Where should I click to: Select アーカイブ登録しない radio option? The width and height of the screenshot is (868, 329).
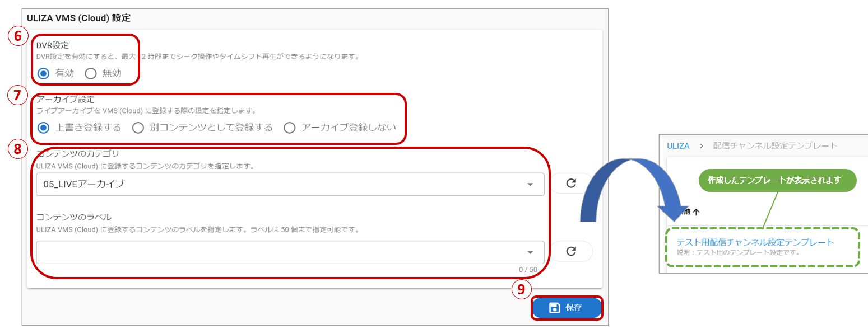point(290,128)
